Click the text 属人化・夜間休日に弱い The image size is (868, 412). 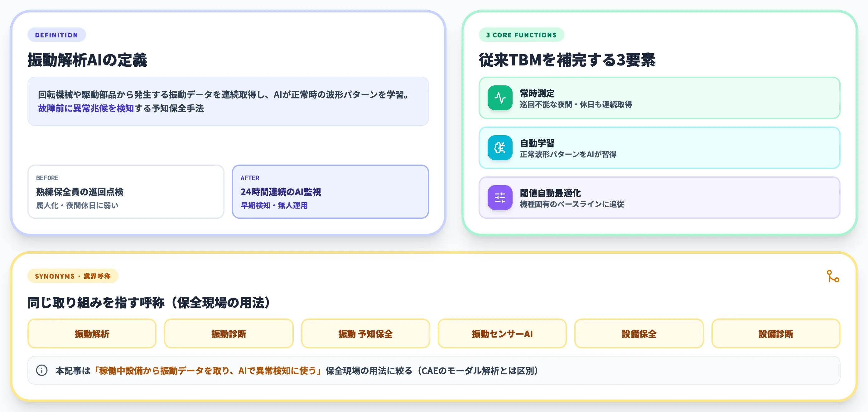pyautogui.click(x=77, y=205)
